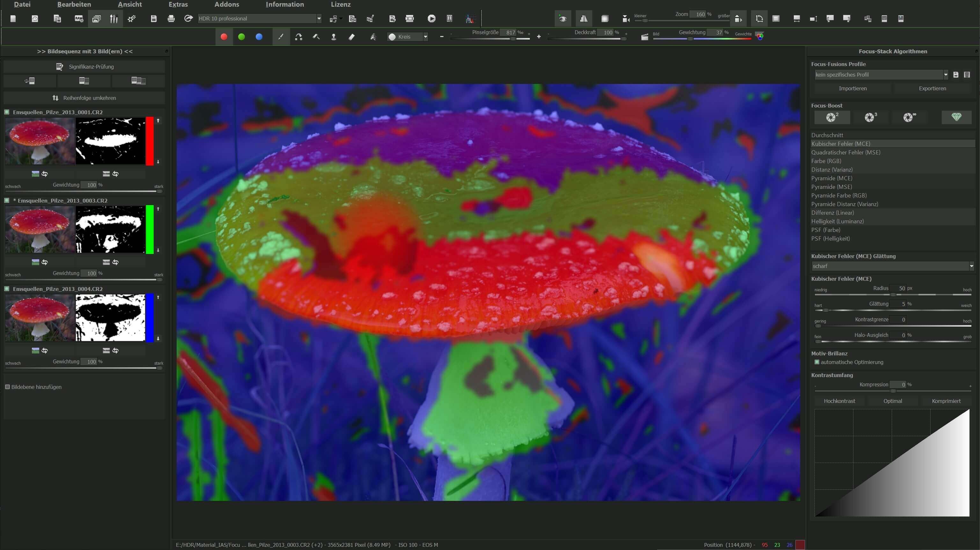Click the Optimal button
The width and height of the screenshot is (980, 550).
893,401
